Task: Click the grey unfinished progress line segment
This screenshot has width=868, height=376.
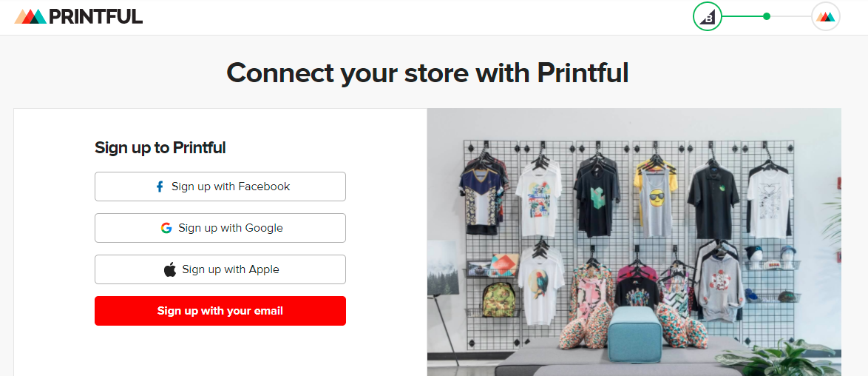Action: (x=790, y=16)
